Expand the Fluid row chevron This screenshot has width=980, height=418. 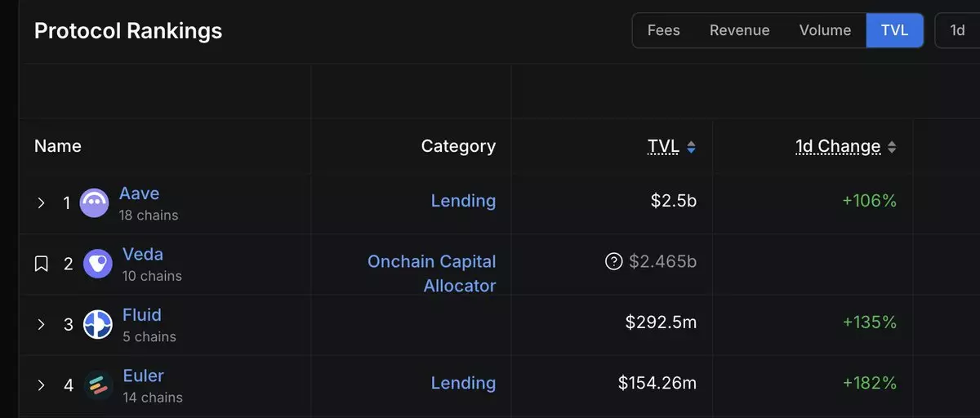pyautogui.click(x=41, y=324)
